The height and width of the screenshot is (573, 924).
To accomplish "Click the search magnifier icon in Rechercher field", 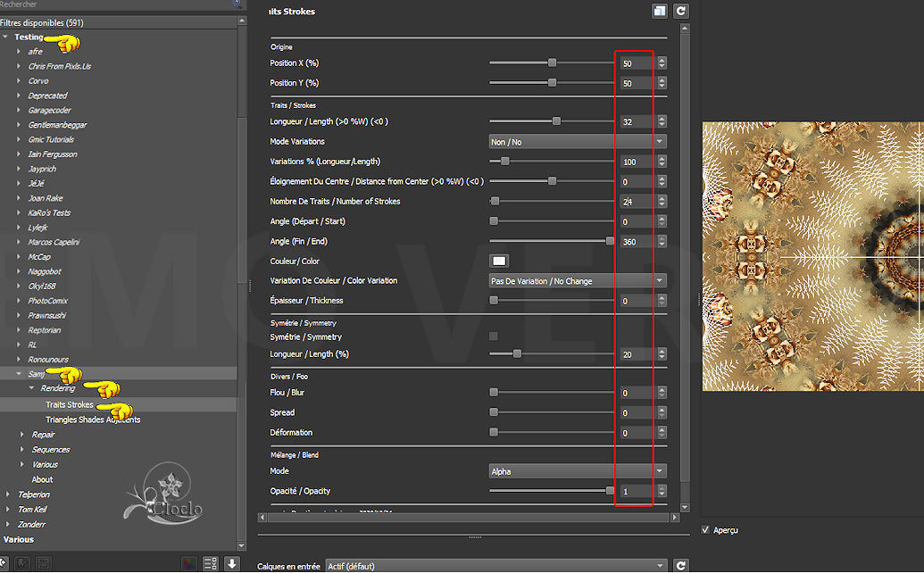I will point(237,4).
